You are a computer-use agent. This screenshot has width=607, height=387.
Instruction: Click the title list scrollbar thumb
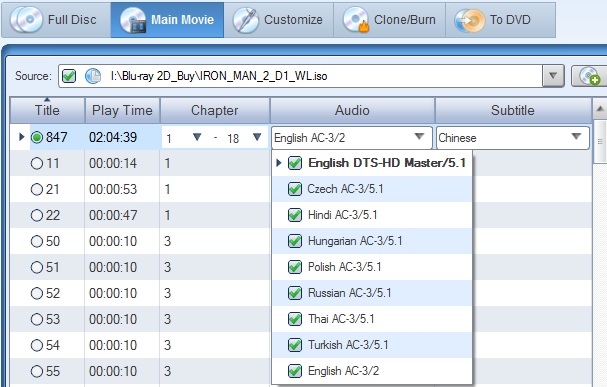pos(600,142)
